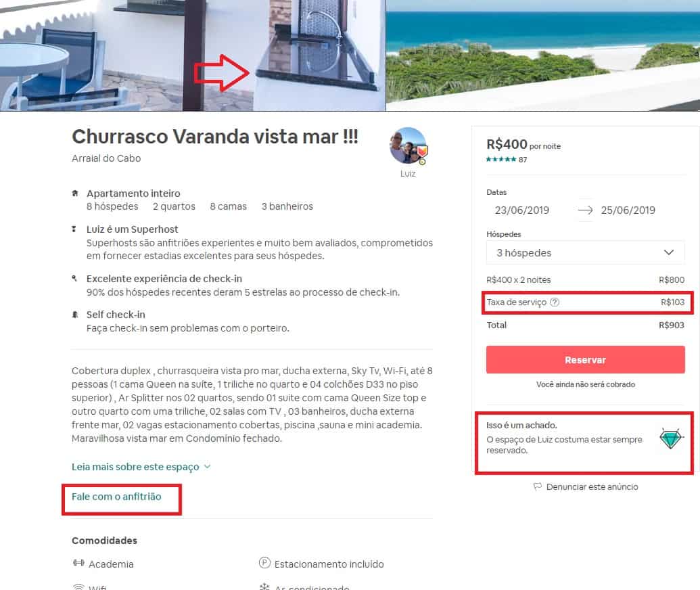The height and width of the screenshot is (590, 700).
Task: Open the ocean view beach photo
Action: [x=543, y=55]
